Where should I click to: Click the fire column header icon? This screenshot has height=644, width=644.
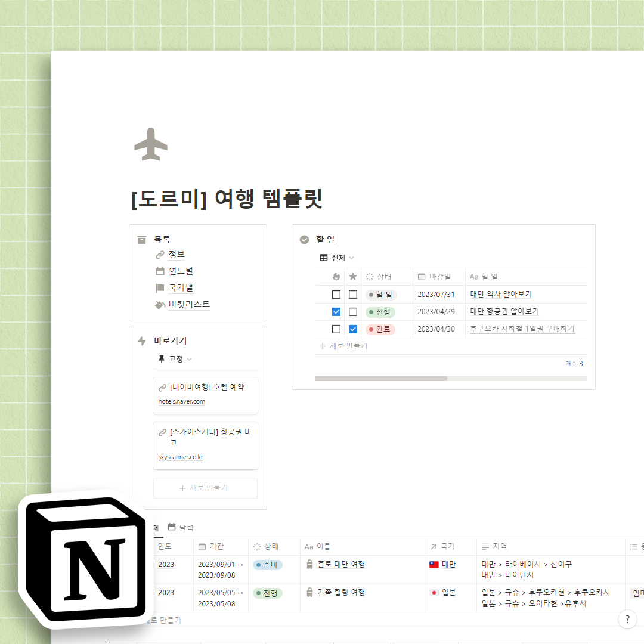(x=336, y=277)
